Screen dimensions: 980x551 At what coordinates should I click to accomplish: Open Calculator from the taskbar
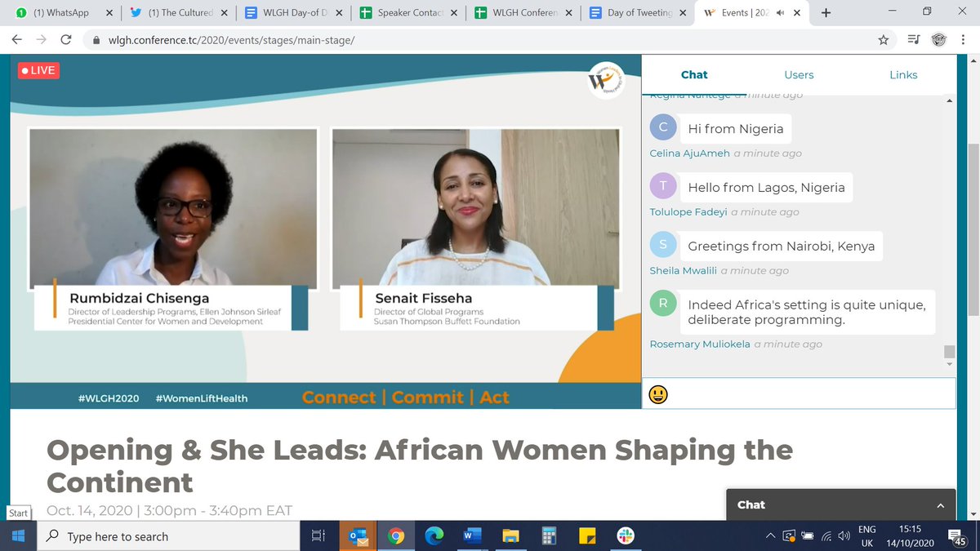[x=549, y=536]
